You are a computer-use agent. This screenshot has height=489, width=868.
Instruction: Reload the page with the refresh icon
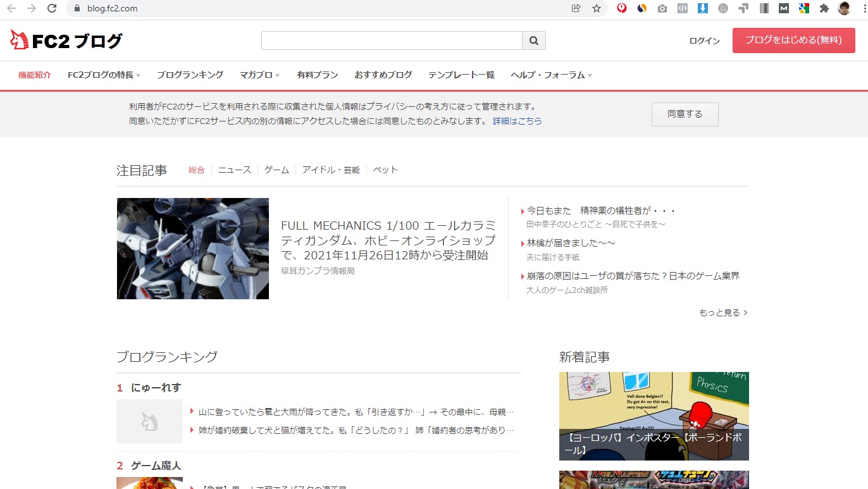(x=53, y=8)
